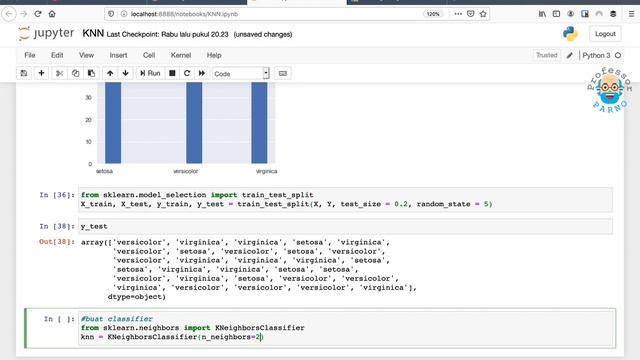Click the dtype=object output text

(x=137, y=297)
